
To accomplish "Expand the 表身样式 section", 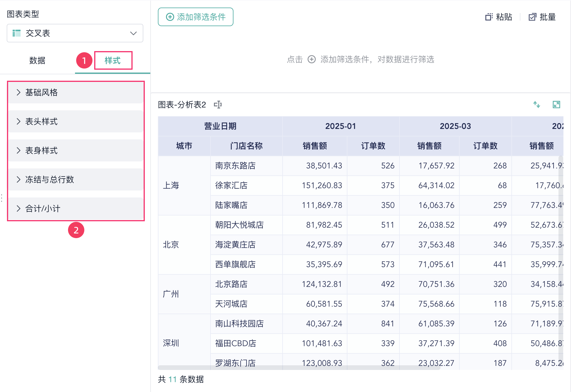I will click(x=76, y=150).
